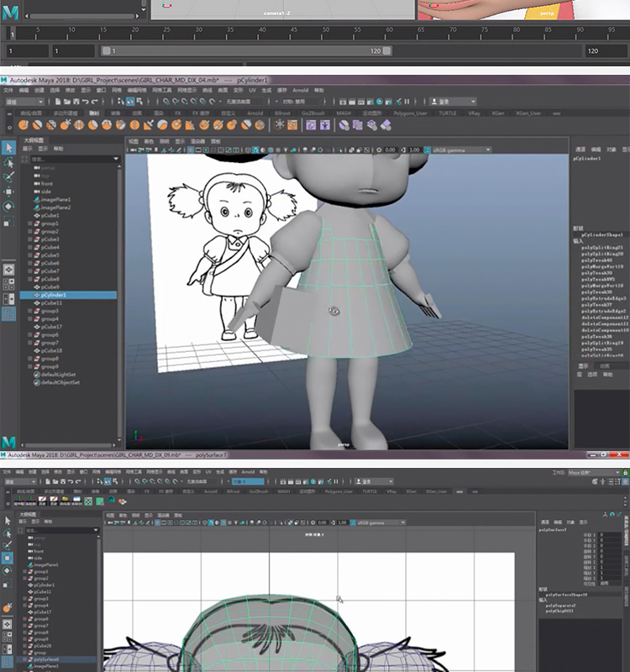Select polyExtrudeEdge3 in the channel box history
Image resolution: width=630 pixels, height=672 pixels.
pos(603,298)
